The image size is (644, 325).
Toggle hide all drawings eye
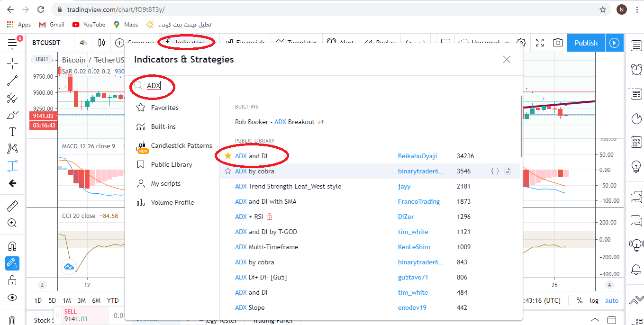coord(12,298)
